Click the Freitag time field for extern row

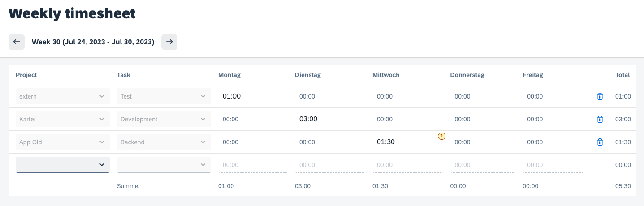coord(553,96)
